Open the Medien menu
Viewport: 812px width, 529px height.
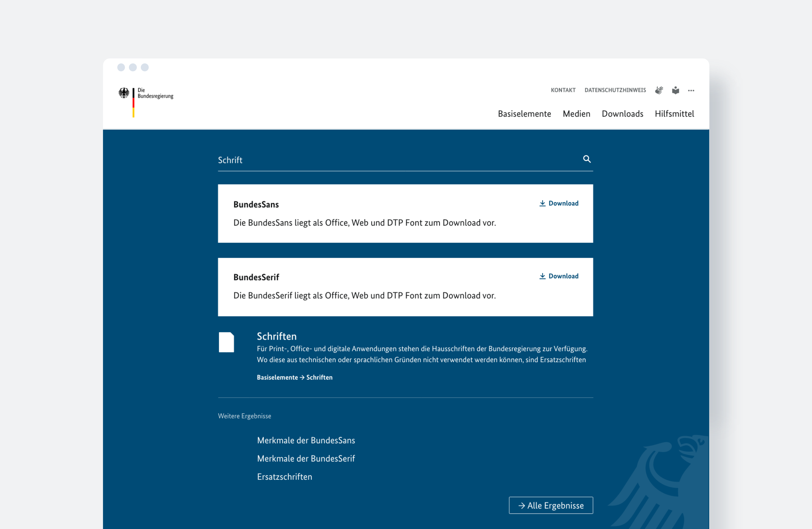point(576,114)
